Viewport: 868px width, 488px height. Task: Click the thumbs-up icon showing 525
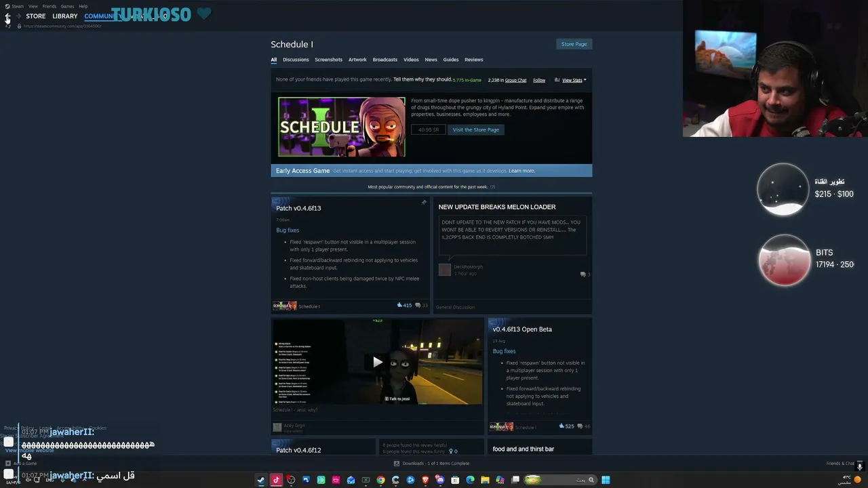click(562, 426)
